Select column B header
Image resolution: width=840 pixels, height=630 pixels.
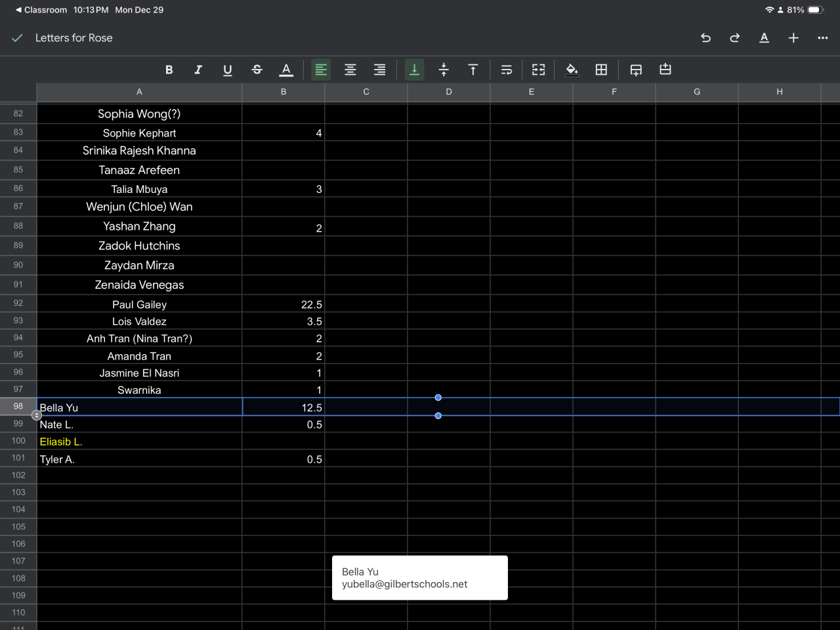(283, 92)
